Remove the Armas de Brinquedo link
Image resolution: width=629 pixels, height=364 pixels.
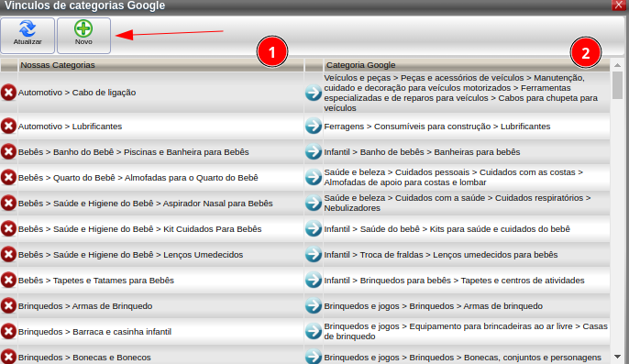[x=8, y=306]
